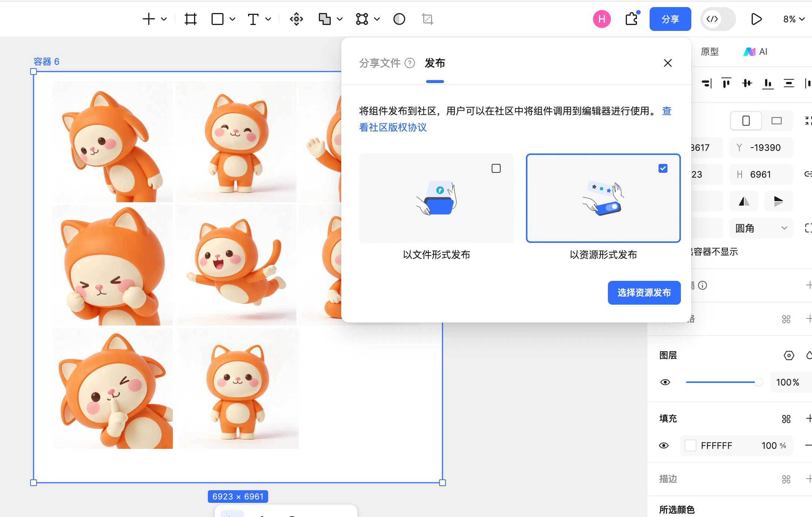Open the 原型 prototype tab
Viewport: 812px width, 517px height.
point(710,51)
